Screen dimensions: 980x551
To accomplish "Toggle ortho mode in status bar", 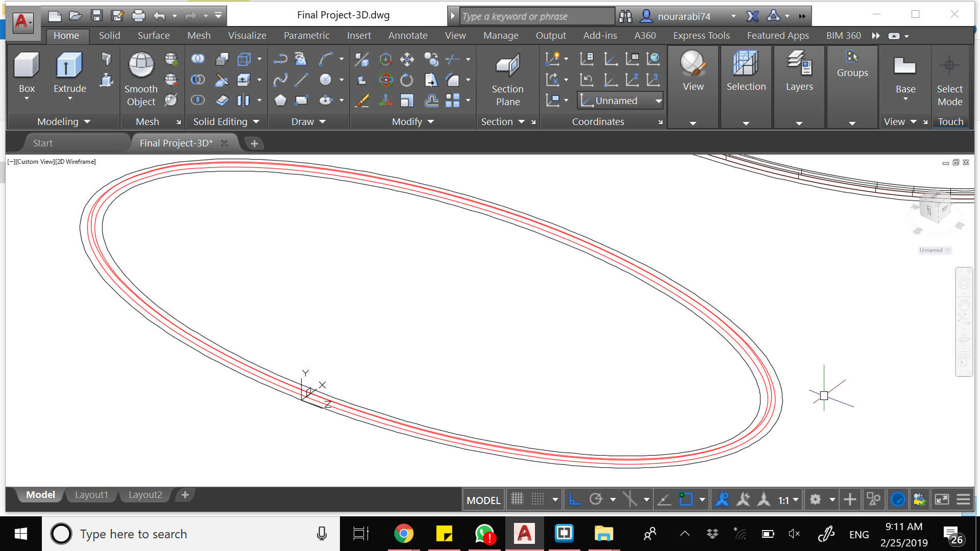I will [575, 499].
